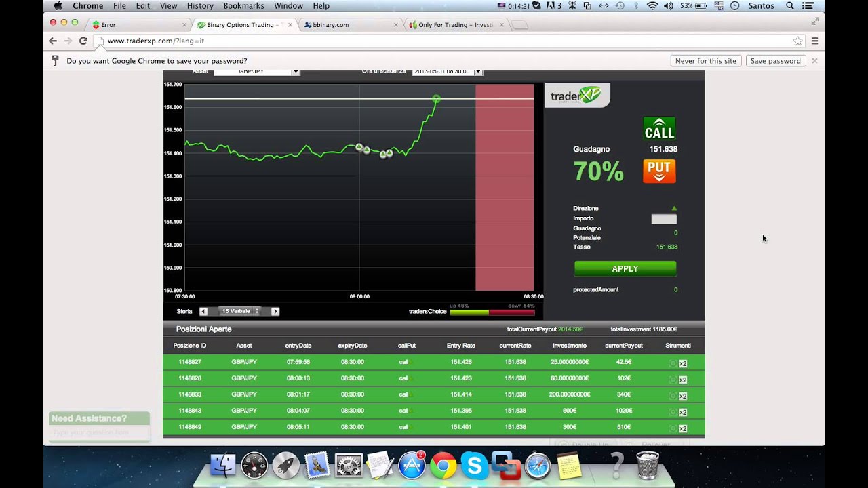Screen dimensions: 868x488
Task: Switch to Only For Trading tab
Action: pyautogui.click(x=456, y=25)
